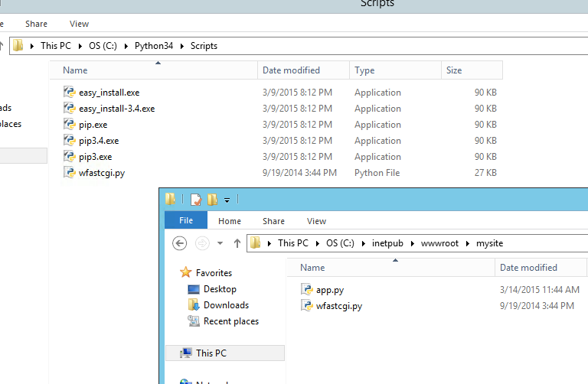This screenshot has height=384, width=588.
Task: Click wfastcgi.py icon in Scripts window
Action: (x=70, y=173)
